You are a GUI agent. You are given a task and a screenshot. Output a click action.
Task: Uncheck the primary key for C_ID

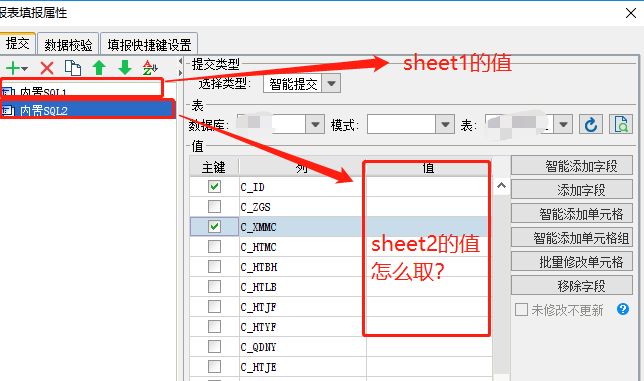[214, 186]
